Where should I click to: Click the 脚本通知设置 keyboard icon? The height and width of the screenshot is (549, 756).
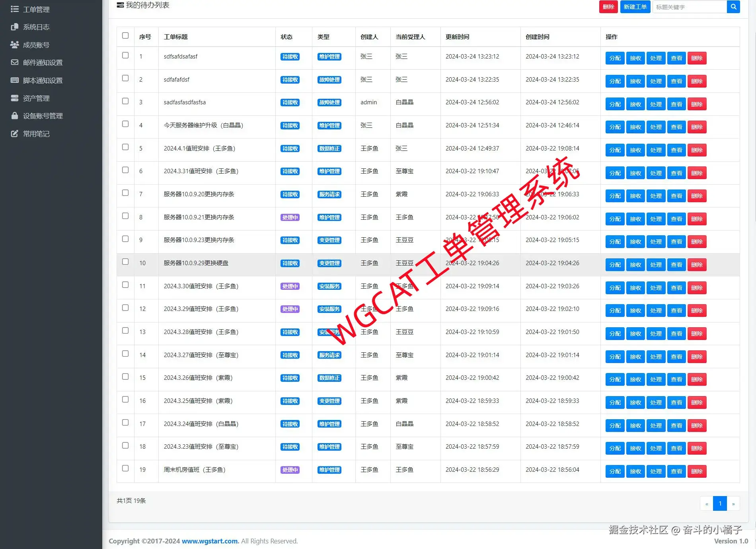(x=15, y=80)
